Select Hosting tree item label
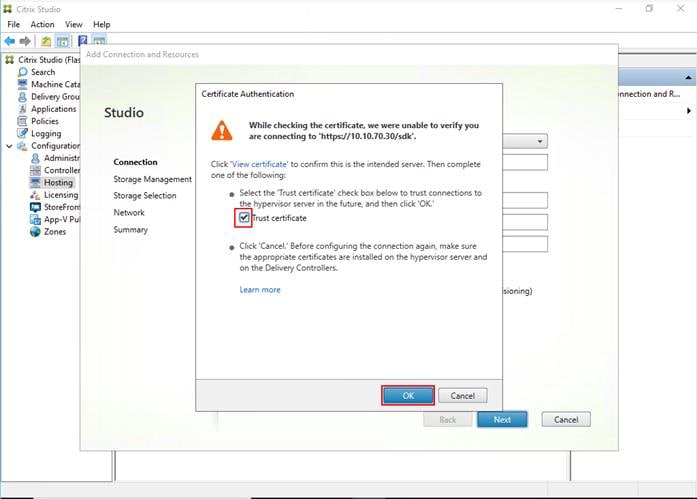This screenshot has width=697, height=499. point(58,182)
